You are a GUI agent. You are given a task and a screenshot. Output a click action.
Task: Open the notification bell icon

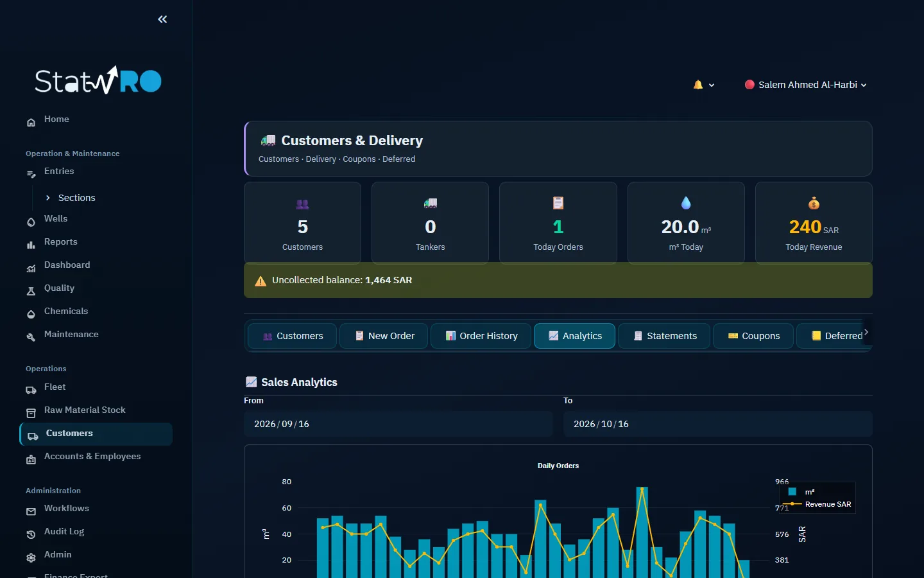698,85
